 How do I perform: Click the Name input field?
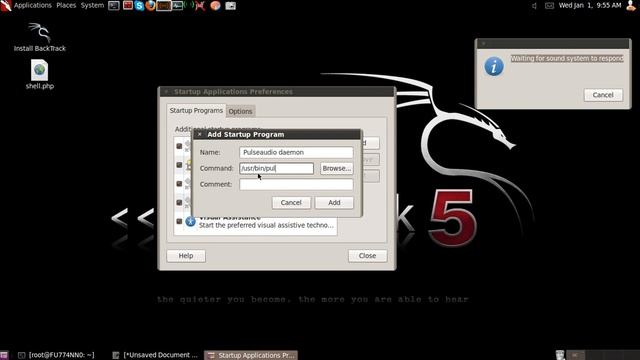(x=296, y=152)
